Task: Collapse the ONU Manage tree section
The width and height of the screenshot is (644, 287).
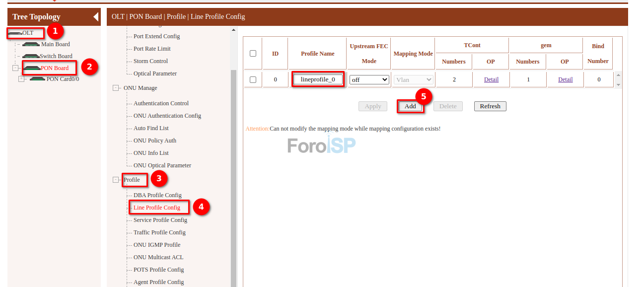Action: coord(116,88)
